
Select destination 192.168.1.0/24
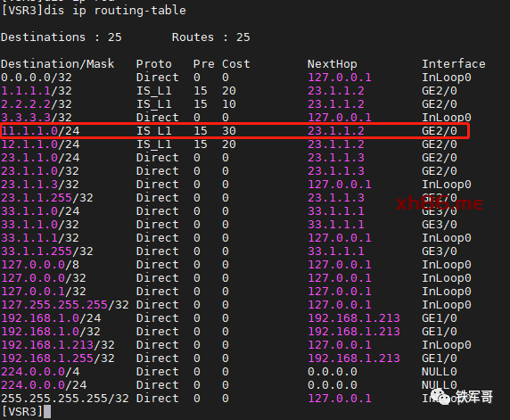(51, 317)
